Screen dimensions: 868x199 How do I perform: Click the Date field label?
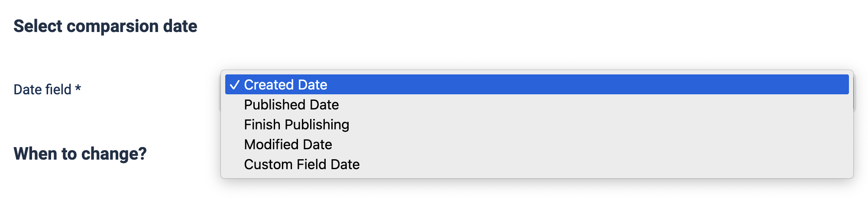click(42, 90)
